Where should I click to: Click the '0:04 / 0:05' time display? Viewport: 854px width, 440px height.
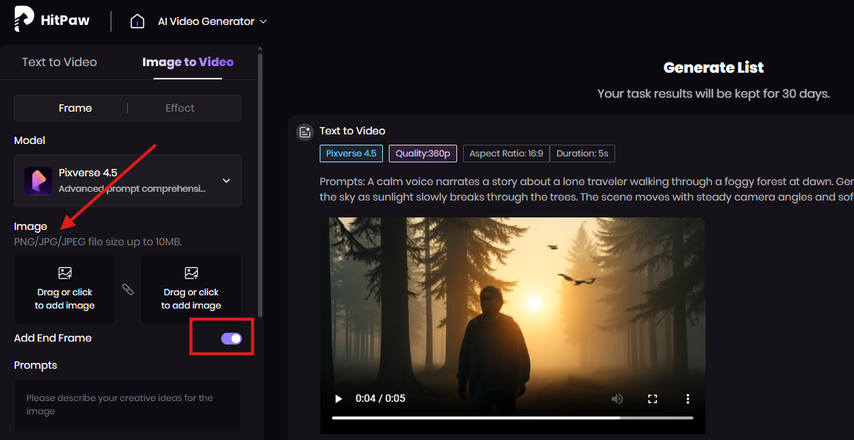coord(380,399)
